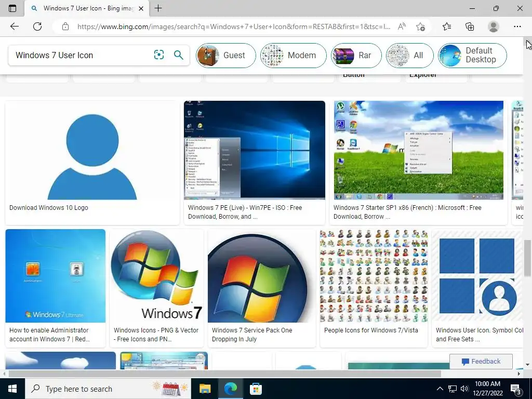
Task: Open a new browser tab
Action: pos(158,8)
